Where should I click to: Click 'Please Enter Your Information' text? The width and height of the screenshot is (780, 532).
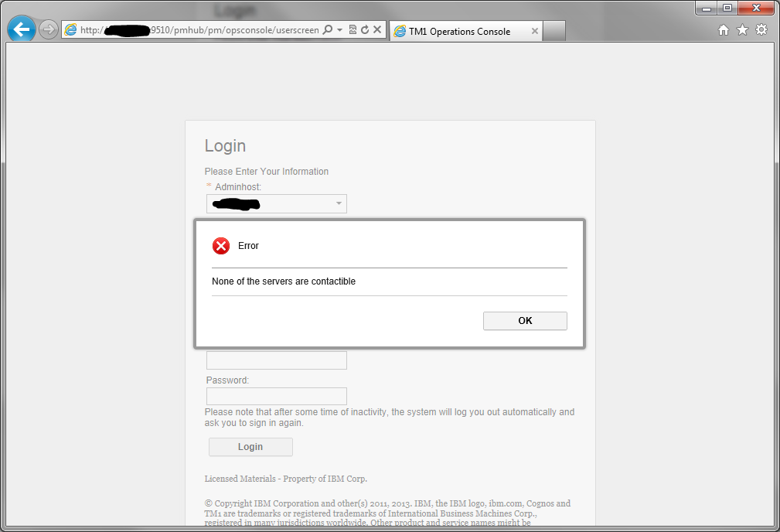[x=267, y=171]
